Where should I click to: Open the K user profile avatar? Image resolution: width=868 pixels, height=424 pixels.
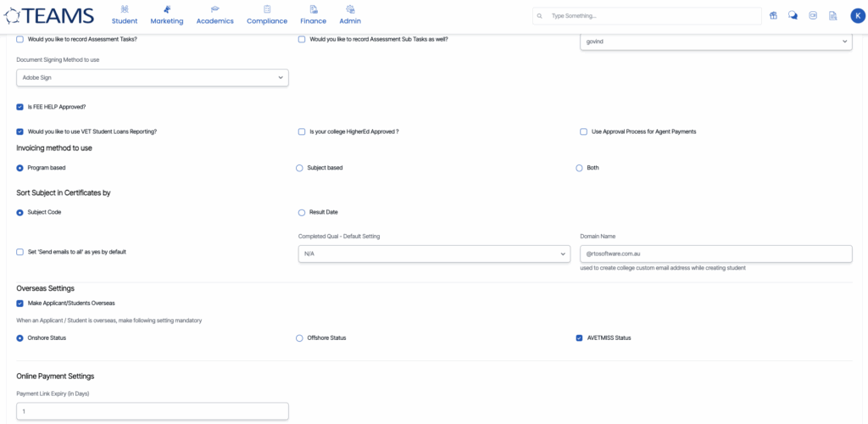pyautogui.click(x=856, y=15)
